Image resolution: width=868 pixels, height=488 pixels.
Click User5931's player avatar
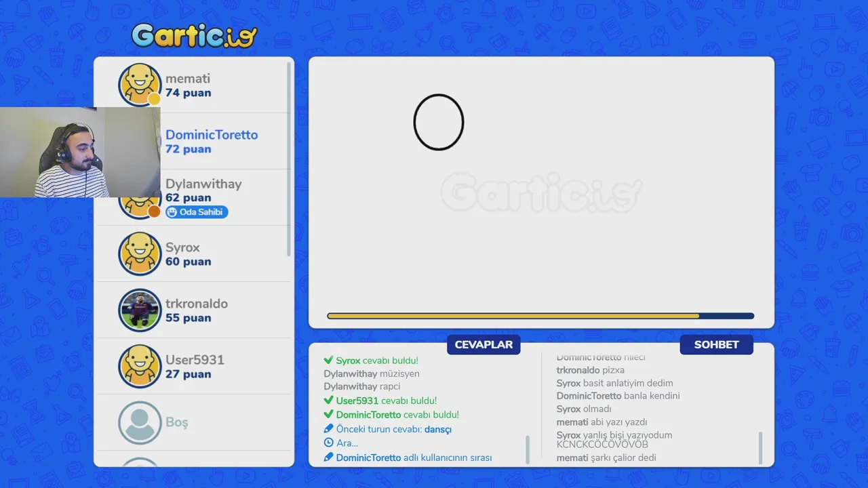pyautogui.click(x=140, y=366)
